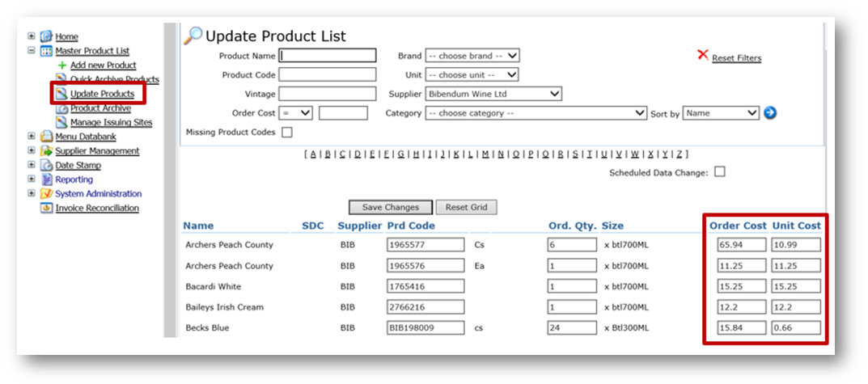
Task: Expand the Menu Databank tree node
Action: tap(32, 136)
